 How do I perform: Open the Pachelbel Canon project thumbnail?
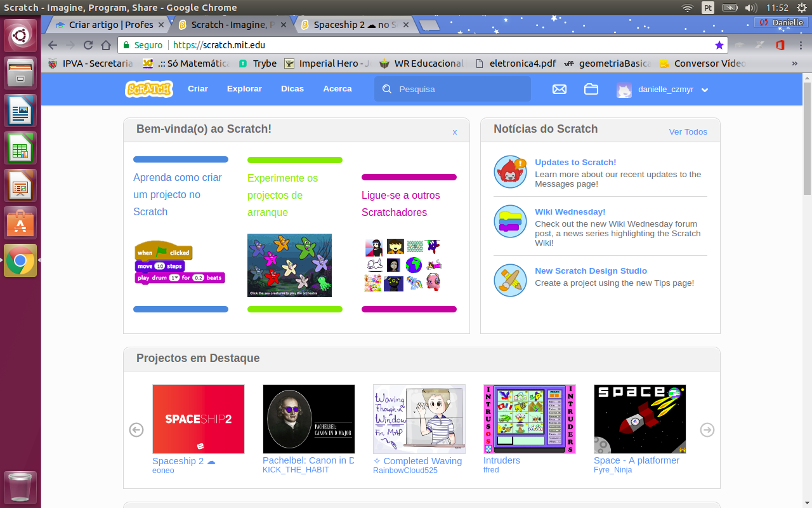pos(309,419)
